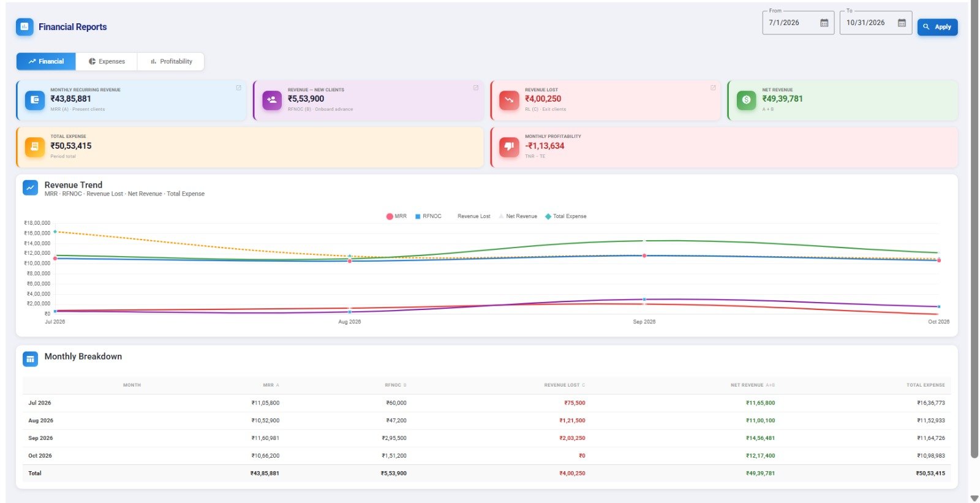Select the Jul 2026 row label
980x503 pixels.
coord(40,403)
